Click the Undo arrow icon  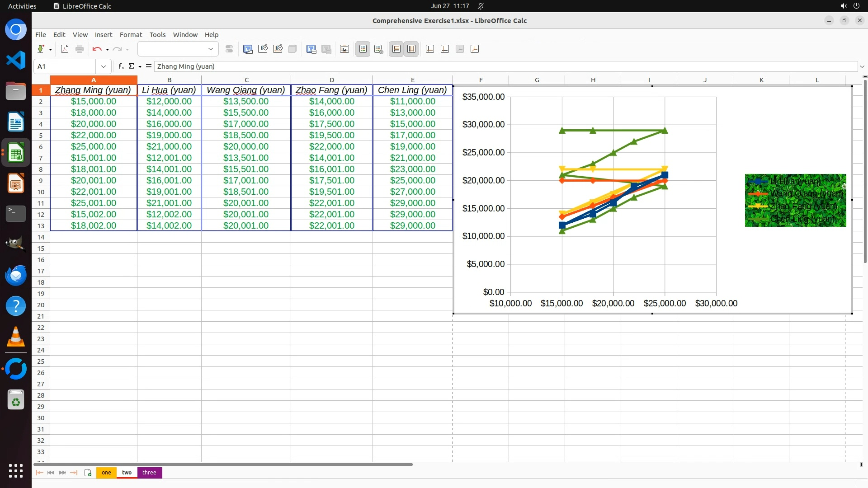pyautogui.click(x=97, y=49)
